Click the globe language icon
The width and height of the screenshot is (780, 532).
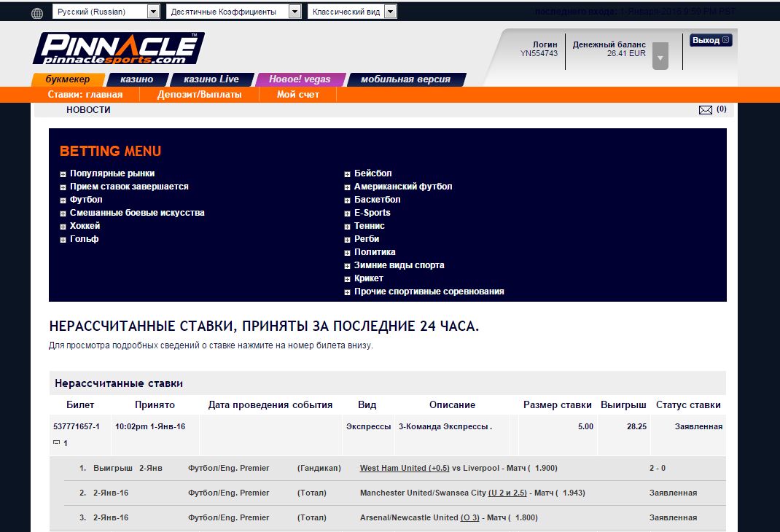click(37, 13)
